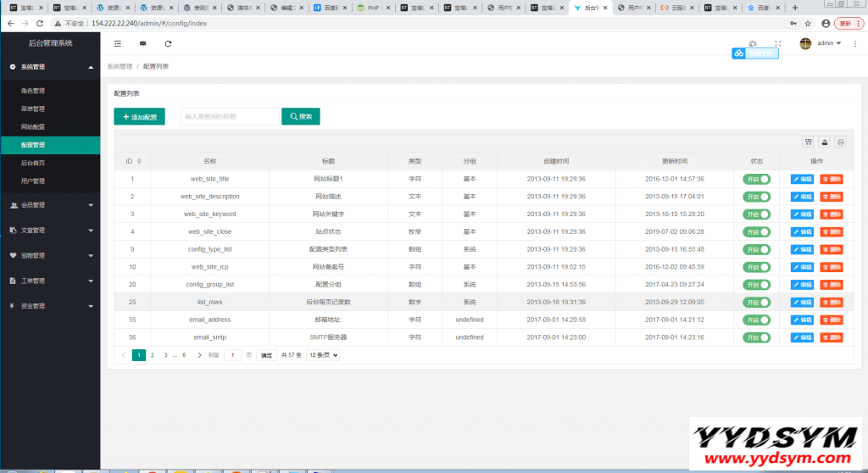
Task: Click the print icon above the table
Action: [840, 142]
